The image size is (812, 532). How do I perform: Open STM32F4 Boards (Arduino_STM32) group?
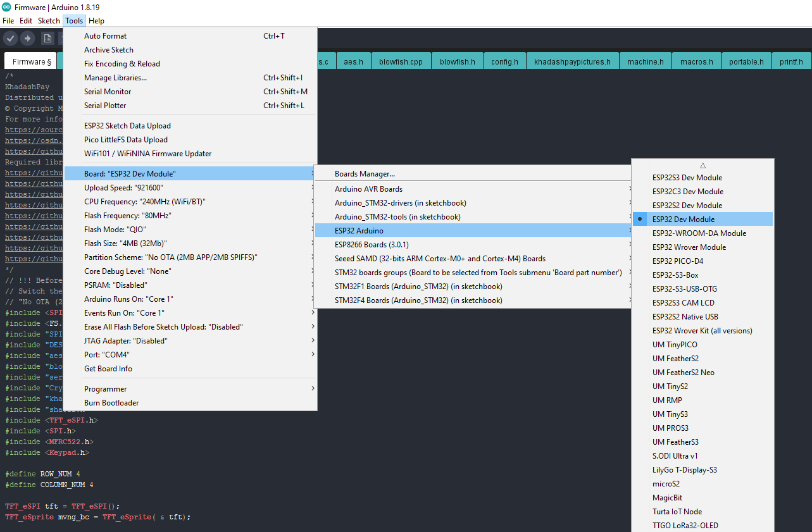473,300
